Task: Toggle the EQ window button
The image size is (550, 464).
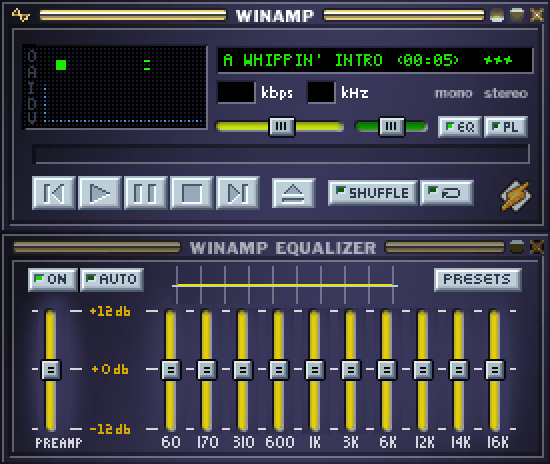Action: [460, 127]
